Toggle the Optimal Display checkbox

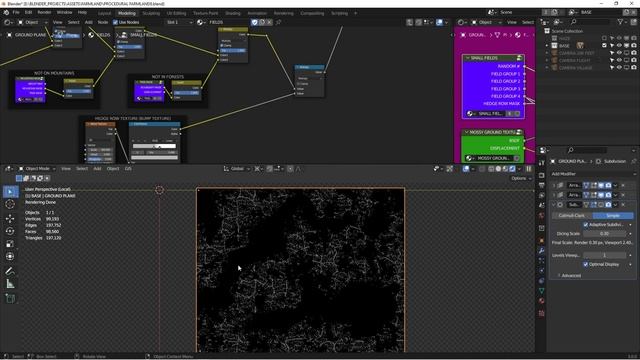pyautogui.click(x=586, y=264)
